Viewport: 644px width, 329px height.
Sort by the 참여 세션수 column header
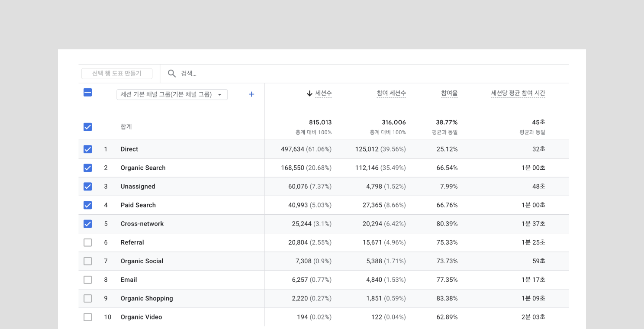(391, 93)
